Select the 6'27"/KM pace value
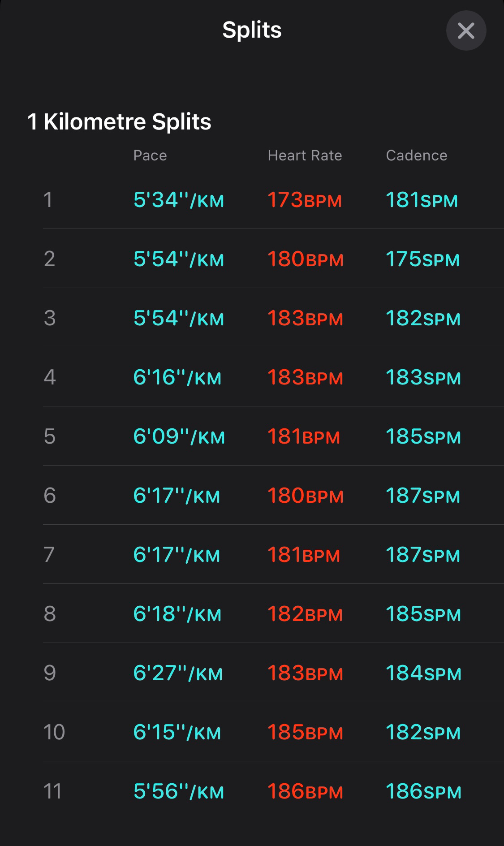The width and height of the screenshot is (504, 846). 178,673
